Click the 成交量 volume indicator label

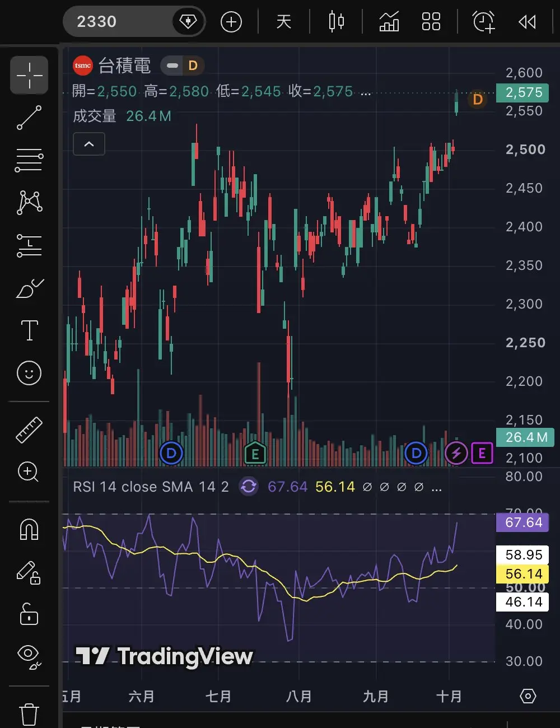[95, 116]
